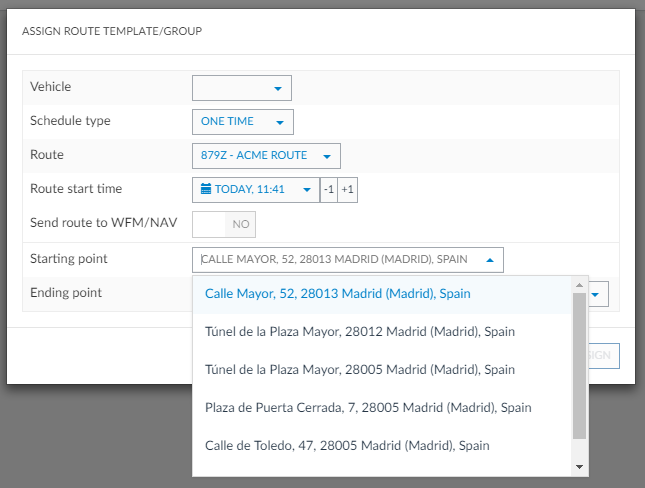Open the Ending point dropdown arrow
This screenshot has width=645, height=488.
(x=593, y=294)
